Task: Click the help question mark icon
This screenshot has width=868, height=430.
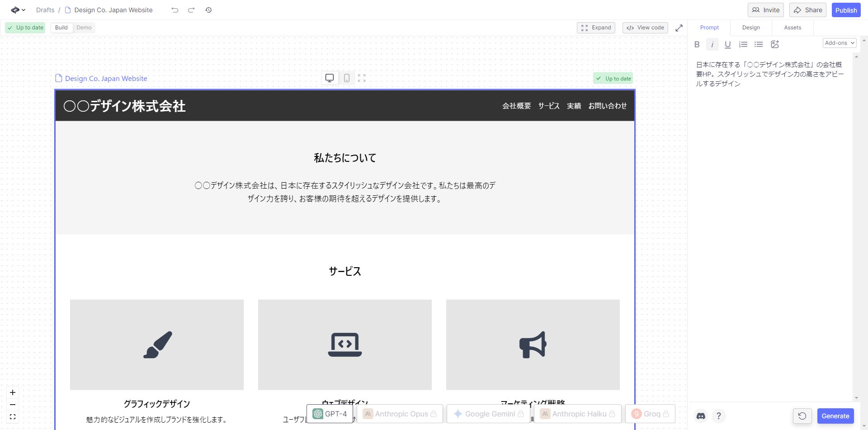Action: click(x=719, y=416)
